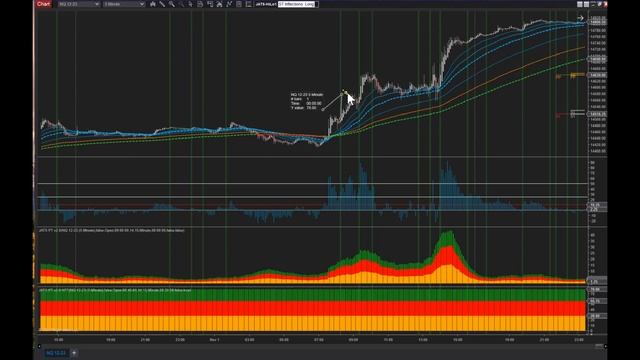
Task: Add a new chart tab with plus button
Action: pos(74,353)
